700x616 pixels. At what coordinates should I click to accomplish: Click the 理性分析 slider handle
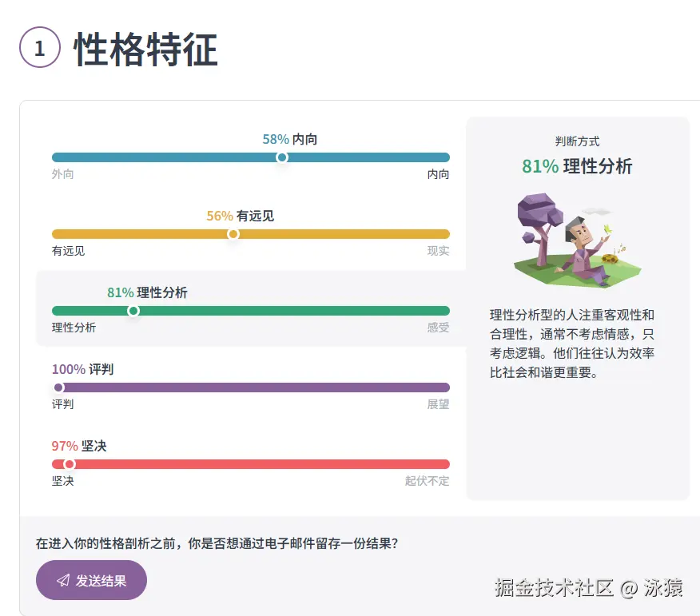pos(133,311)
